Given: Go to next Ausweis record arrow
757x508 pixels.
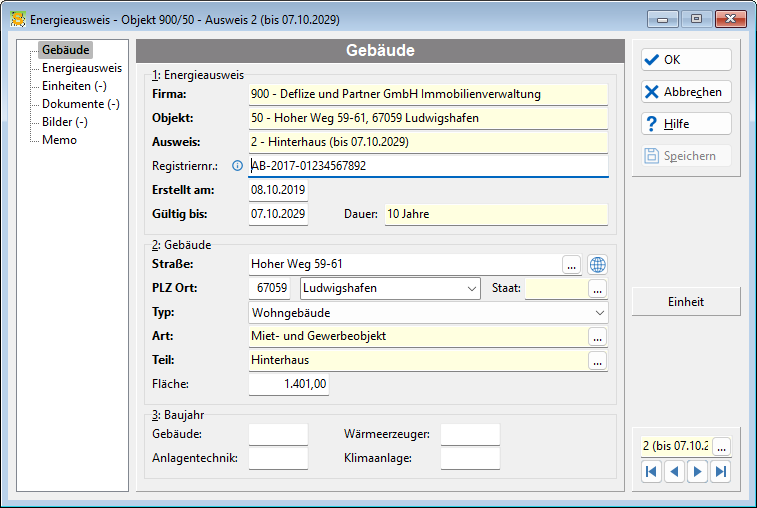Looking at the screenshot, I should [698, 471].
